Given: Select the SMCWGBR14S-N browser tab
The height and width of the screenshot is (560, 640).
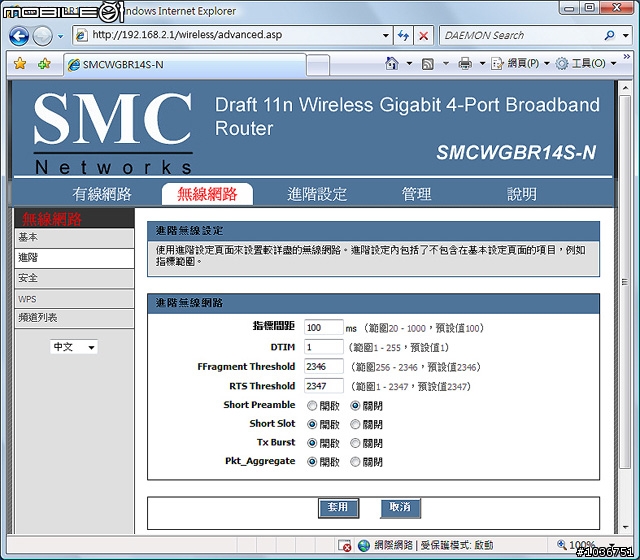Looking at the screenshot, I should point(185,64).
